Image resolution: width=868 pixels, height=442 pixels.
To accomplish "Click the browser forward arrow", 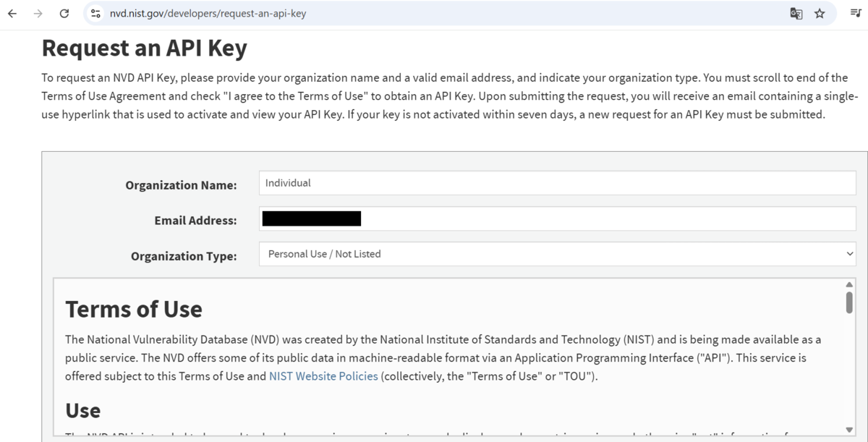I will [x=38, y=14].
